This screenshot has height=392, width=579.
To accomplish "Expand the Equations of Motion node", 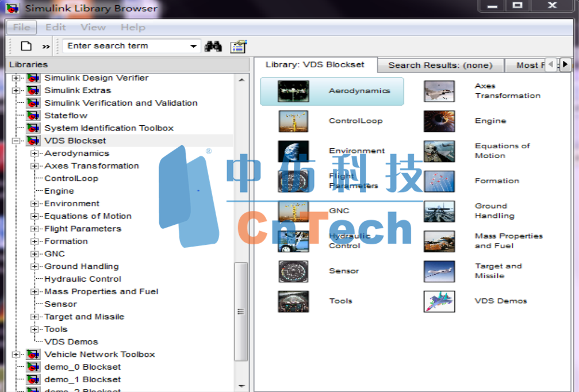I will click(34, 216).
